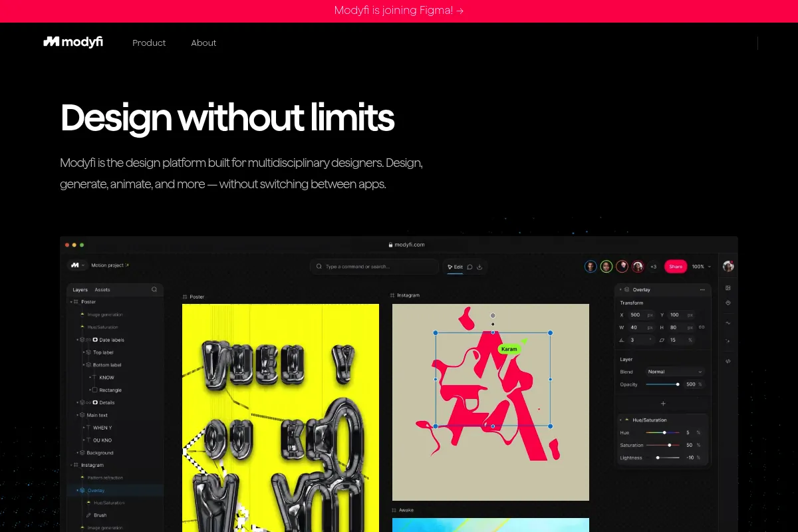Image resolution: width=798 pixels, height=532 pixels.
Task: Click the Lightness slider handle
Action: tap(658, 458)
